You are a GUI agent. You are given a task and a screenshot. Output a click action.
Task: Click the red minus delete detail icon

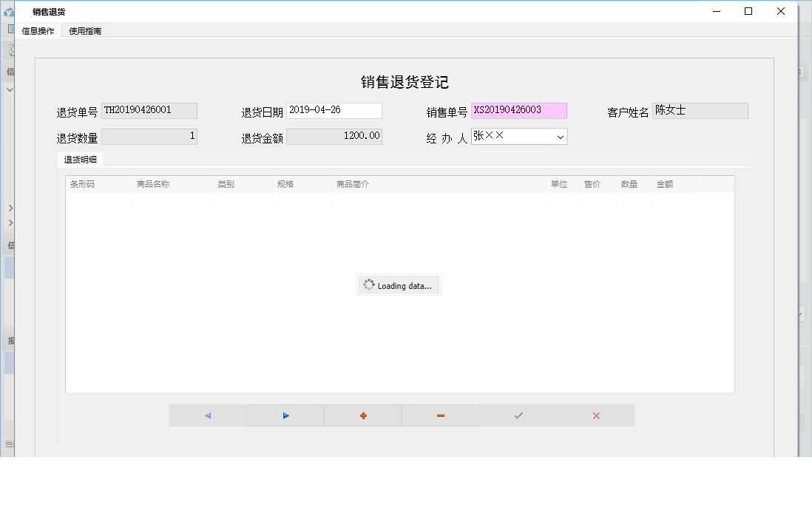[440, 415]
